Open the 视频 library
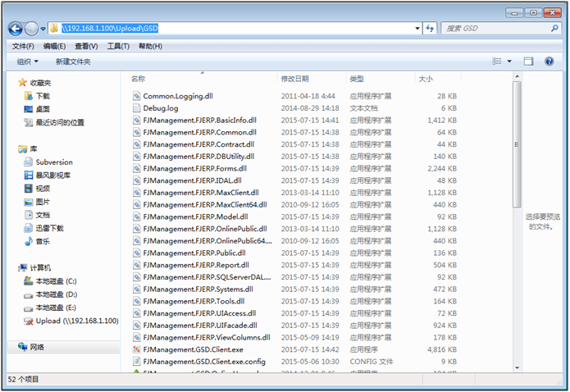The image size is (570, 392). tap(43, 189)
